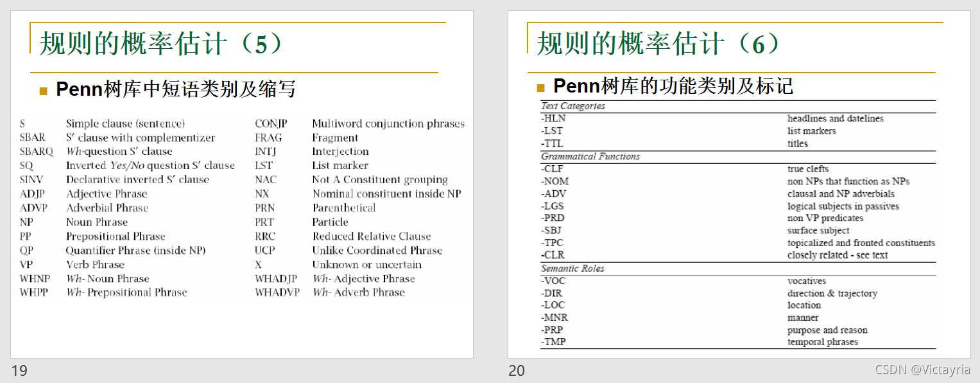Click 'Verb Phrase' description
The image size is (980, 383).
[95, 265]
